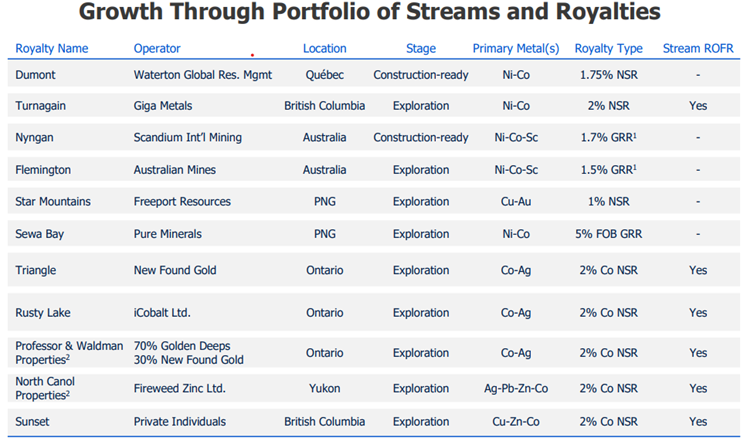Select the Dumont royalty name cell
This screenshot has height=441, width=754.
pyautogui.click(x=35, y=75)
